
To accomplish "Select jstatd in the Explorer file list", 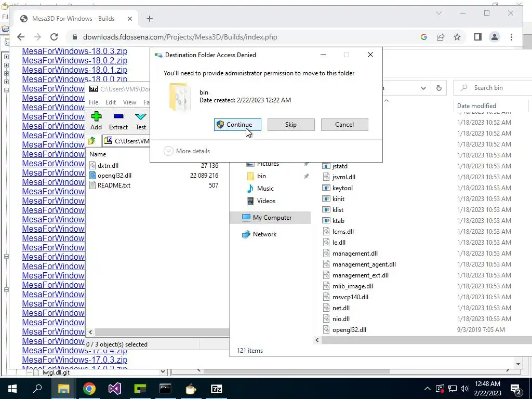I will tap(340, 166).
